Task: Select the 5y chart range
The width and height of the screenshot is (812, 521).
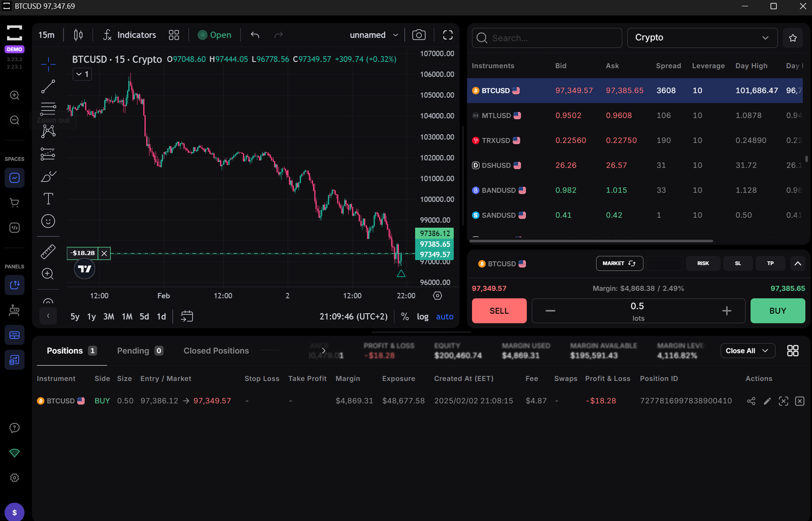Action: point(75,317)
